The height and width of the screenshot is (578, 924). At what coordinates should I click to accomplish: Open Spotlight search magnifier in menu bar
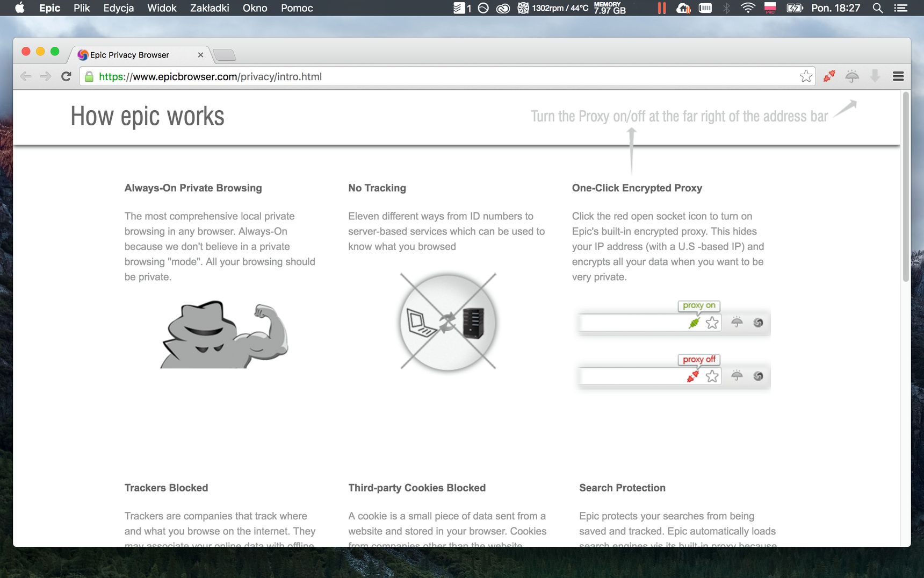point(878,8)
